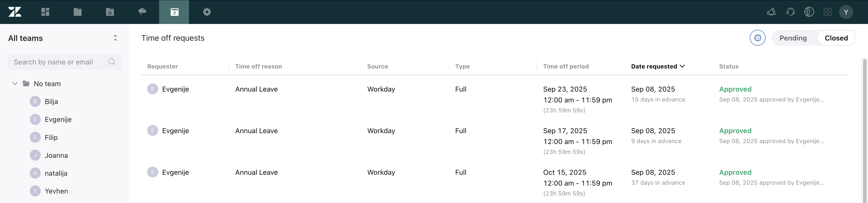Select Joanna in the team list
The image size is (868, 203).
56,155
